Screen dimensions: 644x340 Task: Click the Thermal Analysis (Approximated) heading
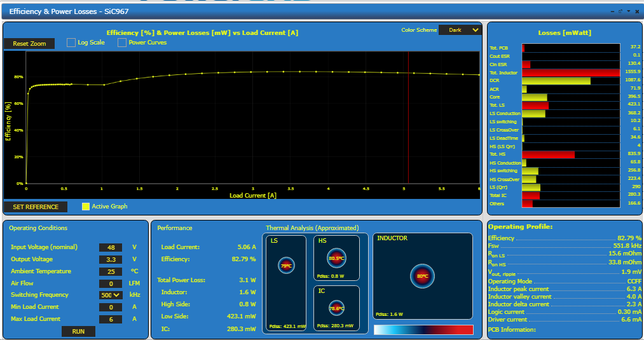click(x=312, y=228)
